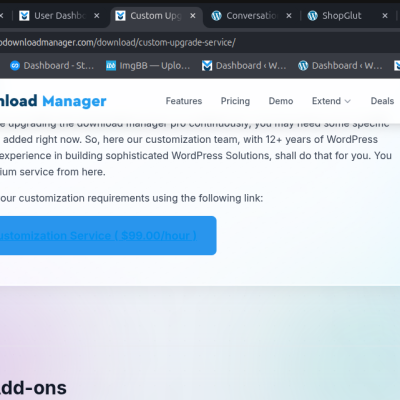Click the 'dd-ons' heading
The height and width of the screenshot is (400, 400).
33,388
